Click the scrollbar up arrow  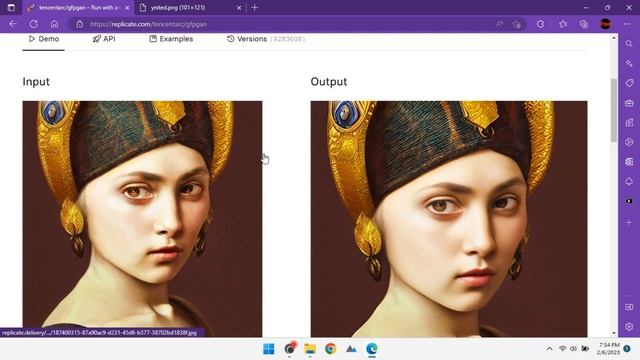point(614,38)
